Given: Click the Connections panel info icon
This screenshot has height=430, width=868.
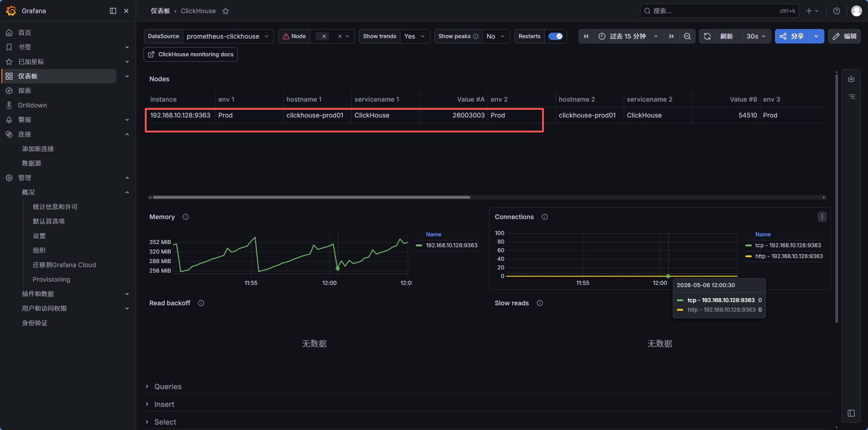Looking at the screenshot, I should (545, 217).
